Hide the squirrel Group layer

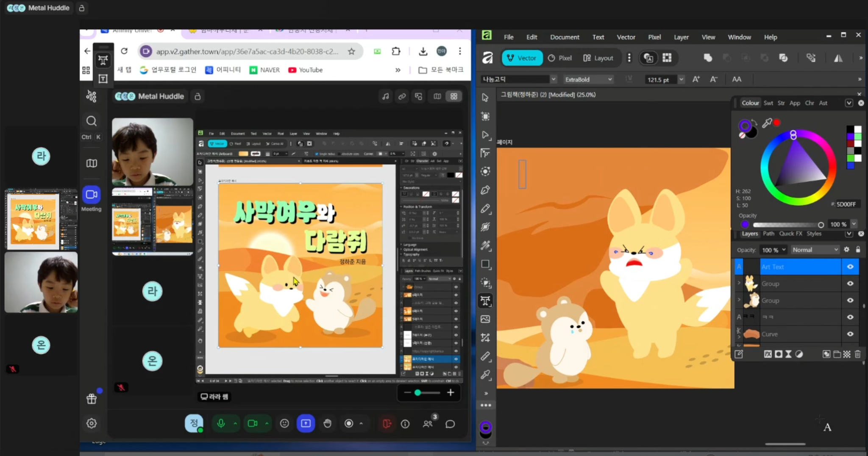[850, 300]
